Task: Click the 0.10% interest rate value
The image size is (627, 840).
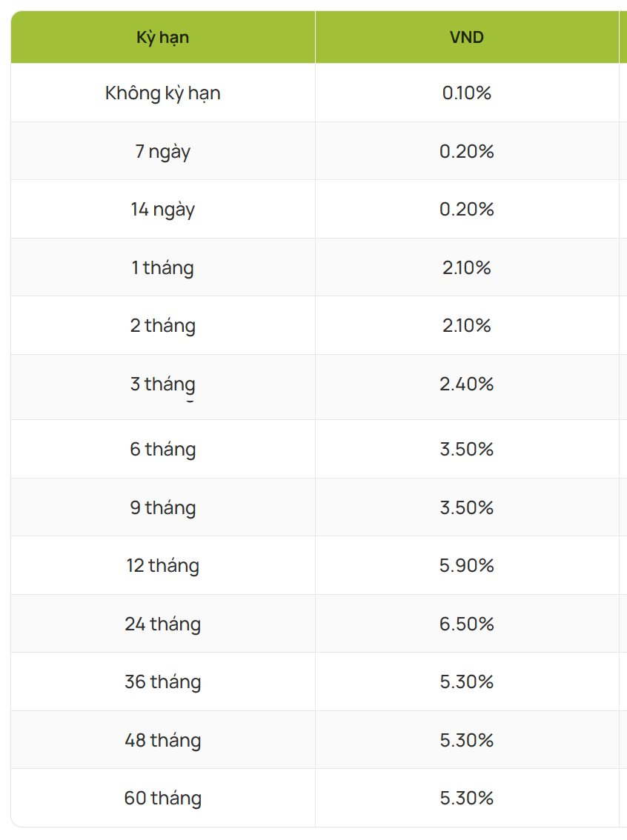Action: [466, 93]
